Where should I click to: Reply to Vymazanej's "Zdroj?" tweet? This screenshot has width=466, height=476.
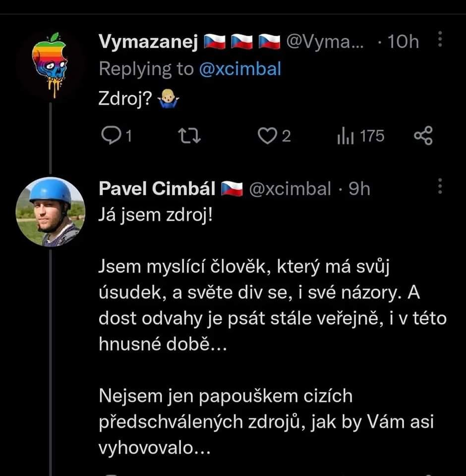pyautogui.click(x=108, y=136)
